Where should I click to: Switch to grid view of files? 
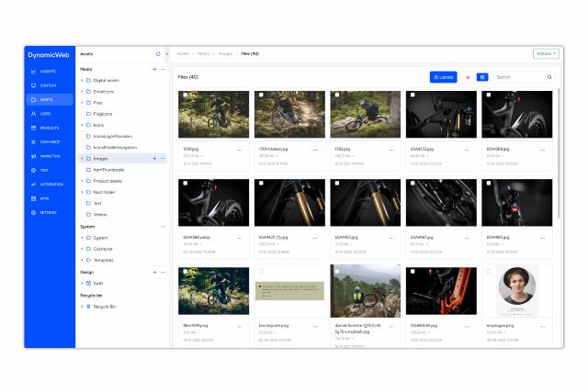481,77
